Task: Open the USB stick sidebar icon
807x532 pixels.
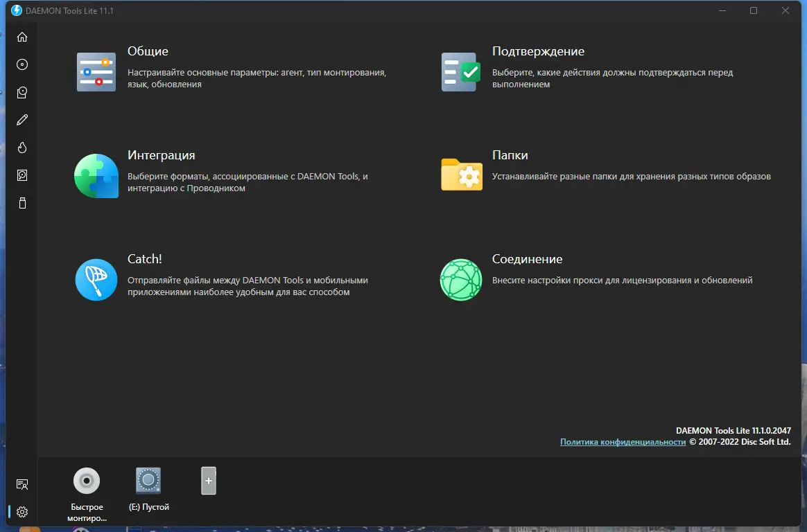Action: tap(22, 203)
